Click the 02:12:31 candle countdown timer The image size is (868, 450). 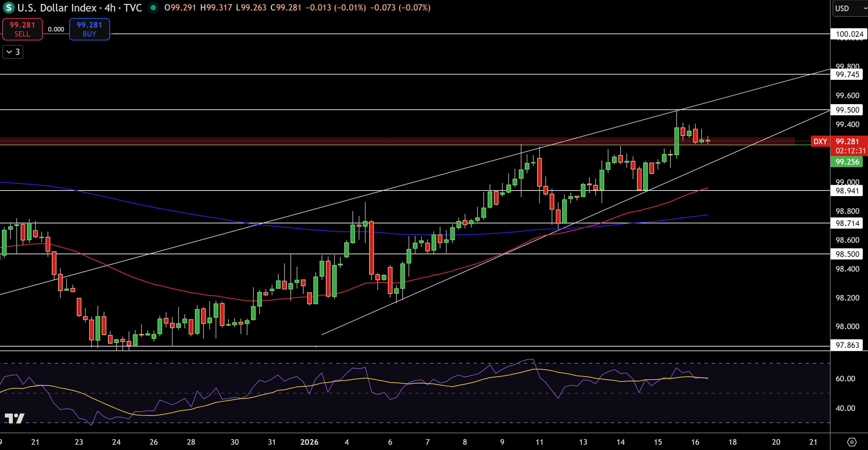[x=851, y=151]
